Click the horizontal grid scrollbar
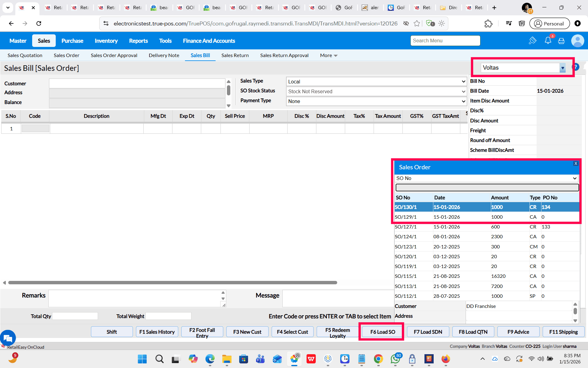The width and height of the screenshot is (588, 368). [x=172, y=282]
